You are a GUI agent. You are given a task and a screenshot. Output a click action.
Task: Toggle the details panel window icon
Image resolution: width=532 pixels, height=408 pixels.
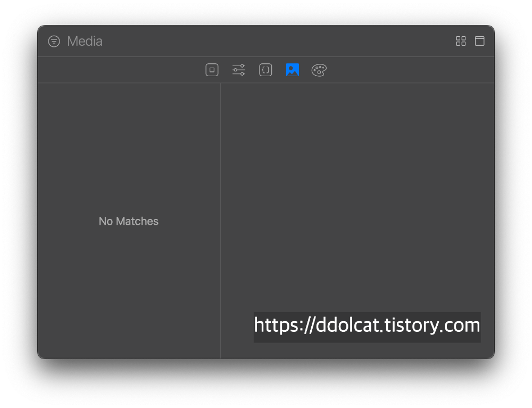click(479, 41)
